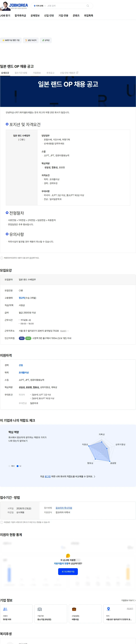Click the 지도보기 link beside 근무지주소
This screenshot has width=136, height=644.
pyautogui.click(x=63, y=331)
